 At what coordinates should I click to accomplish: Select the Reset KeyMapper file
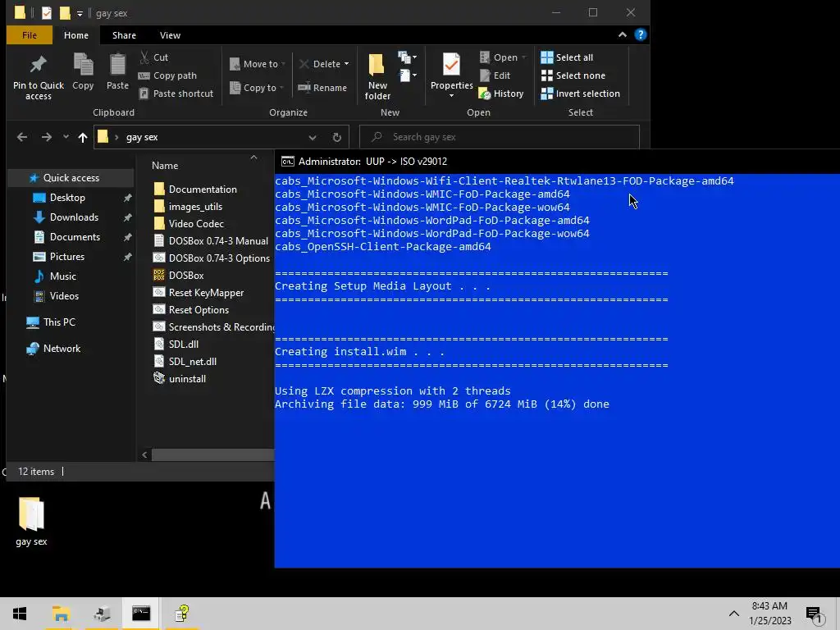click(206, 293)
